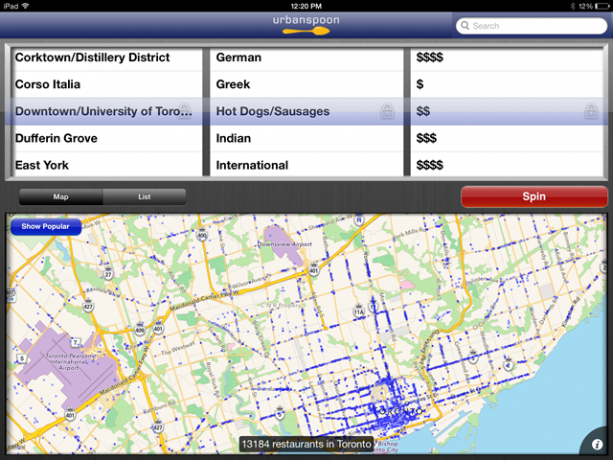613x460 pixels.
Task: Select Corktown/Distillery District neighborhood
Action: click(x=106, y=58)
